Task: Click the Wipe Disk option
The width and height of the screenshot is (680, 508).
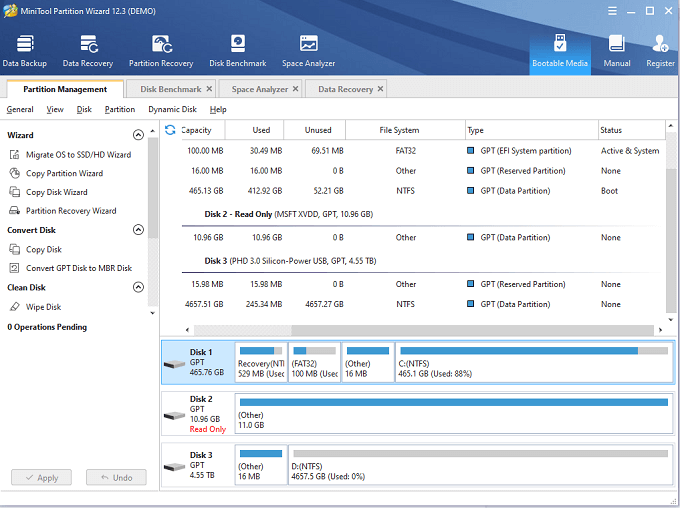Action: (x=43, y=307)
